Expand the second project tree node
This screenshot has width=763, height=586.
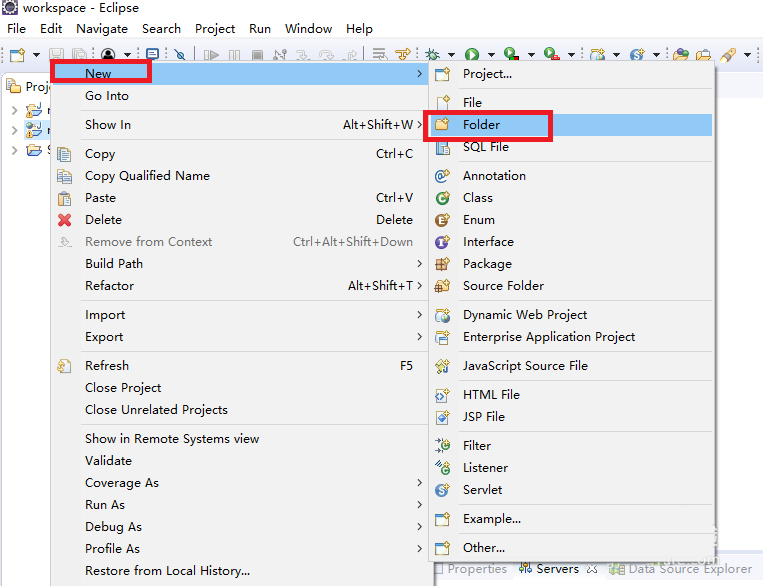15,130
